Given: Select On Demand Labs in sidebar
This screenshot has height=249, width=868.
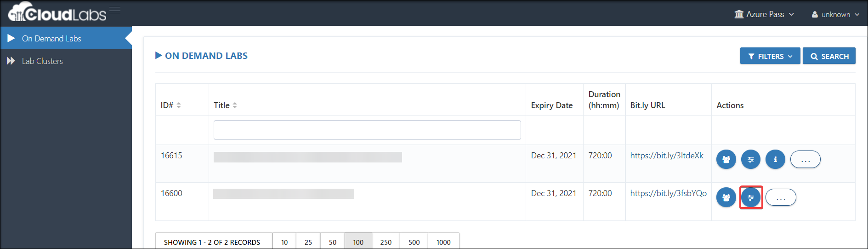Looking at the screenshot, I should point(66,38).
